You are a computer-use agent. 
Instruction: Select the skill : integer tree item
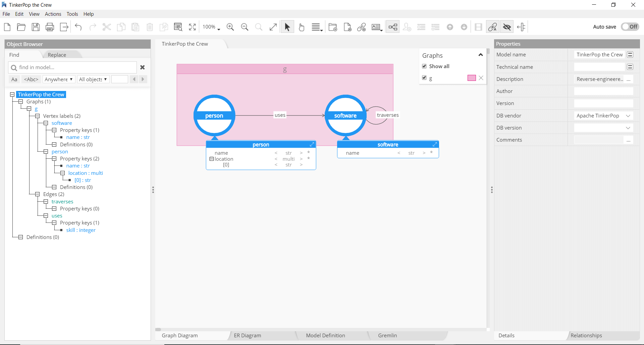pos(81,230)
